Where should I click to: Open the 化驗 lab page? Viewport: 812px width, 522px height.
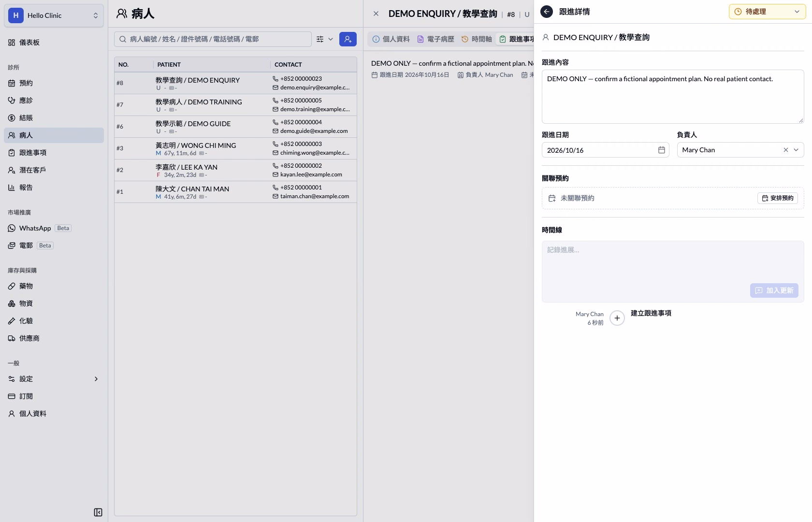coord(54,321)
